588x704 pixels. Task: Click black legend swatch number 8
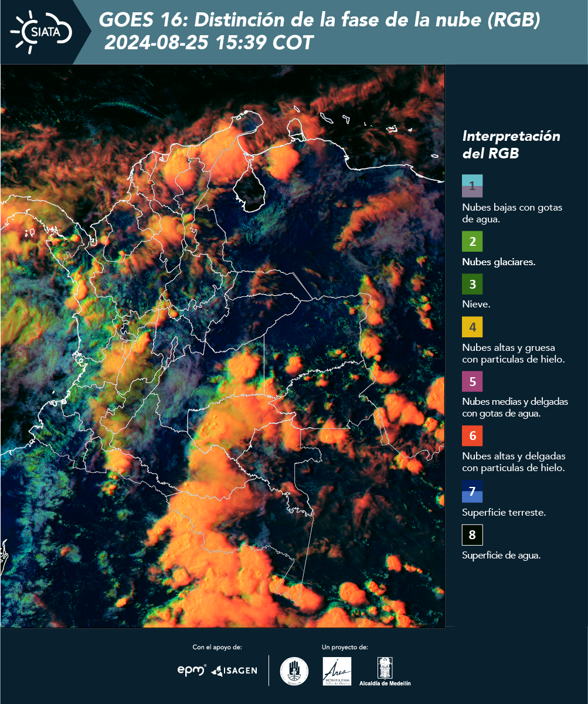pyautogui.click(x=472, y=535)
